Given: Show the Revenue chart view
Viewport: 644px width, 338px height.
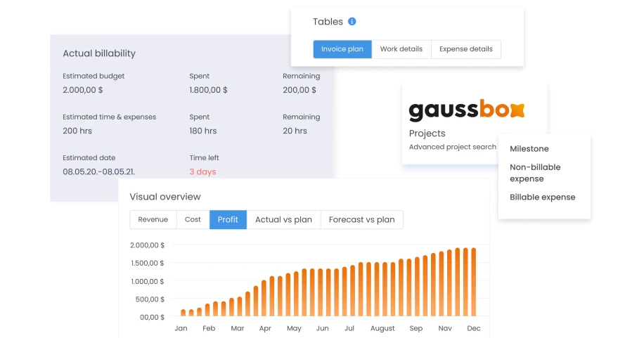Looking at the screenshot, I should coord(153,219).
